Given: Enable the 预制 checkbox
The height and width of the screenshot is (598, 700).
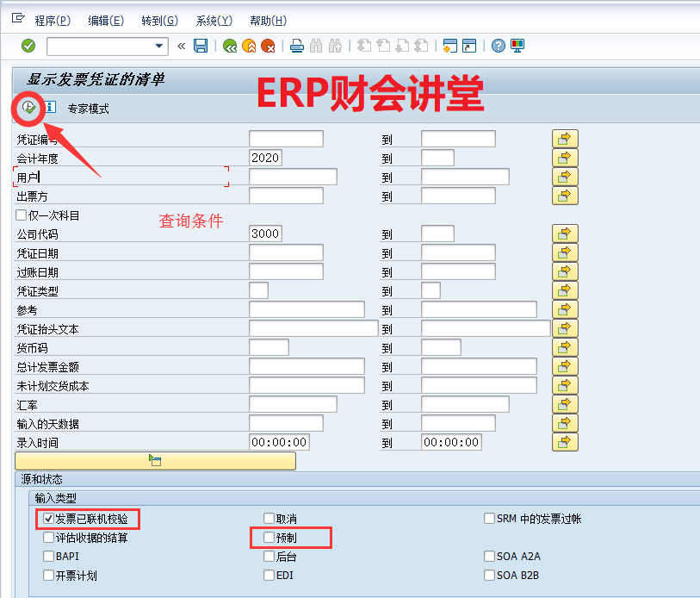Looking at the screenshot, I should pos(269,538).
